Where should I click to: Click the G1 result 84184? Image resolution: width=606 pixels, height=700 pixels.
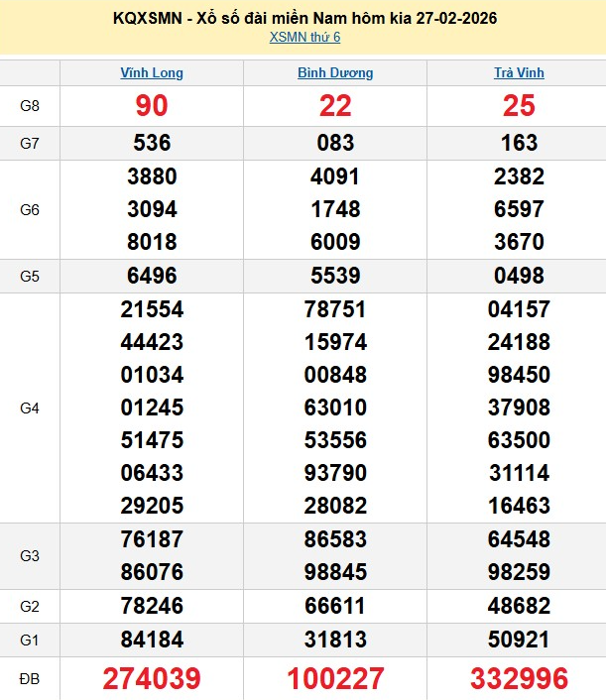(152, 640)
